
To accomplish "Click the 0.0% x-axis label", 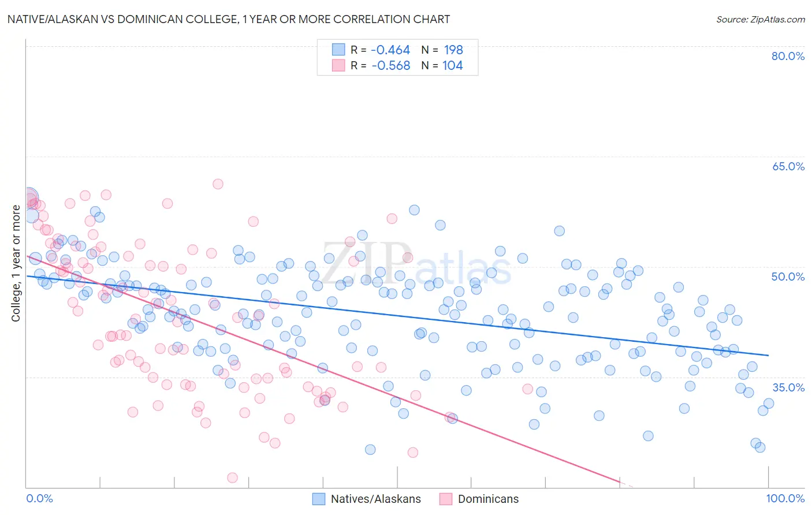I will click(39, 498).
